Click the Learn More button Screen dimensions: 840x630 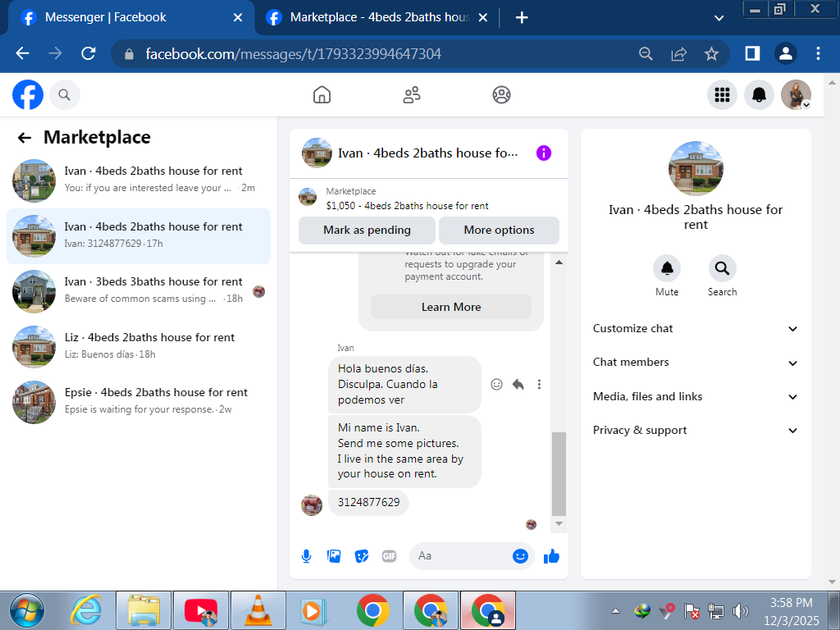click(x=451, y=307)
